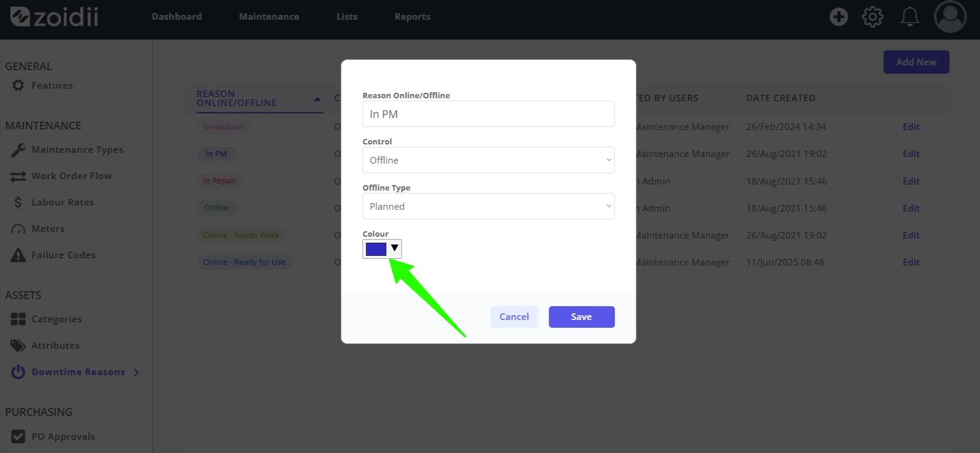Open Failure Codes settings
This screenshot has height=453, width=980.
point(64,255)
